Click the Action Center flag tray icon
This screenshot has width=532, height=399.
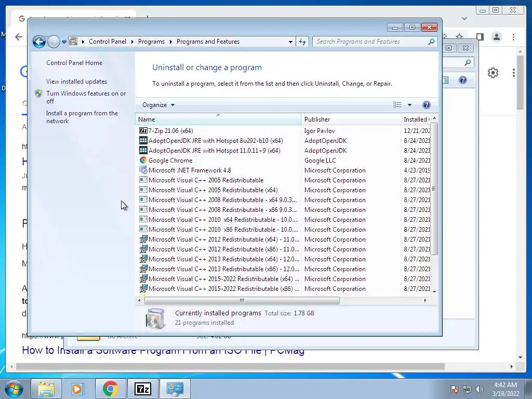click(x=455, y=389)
